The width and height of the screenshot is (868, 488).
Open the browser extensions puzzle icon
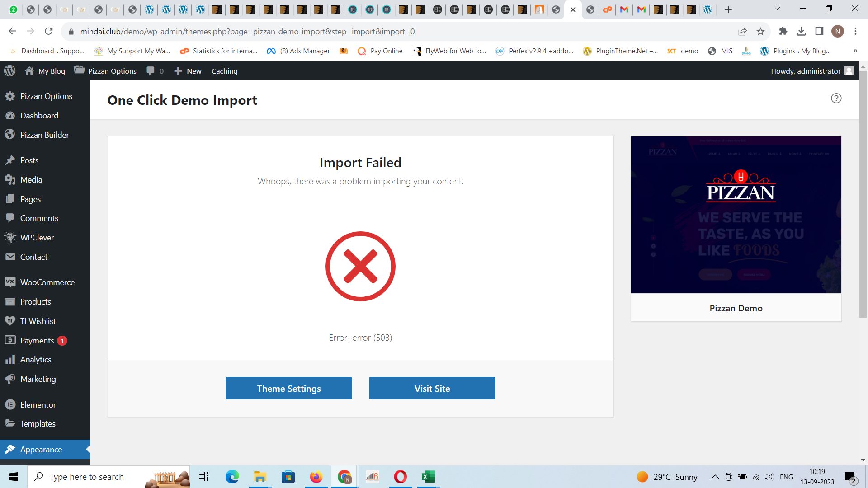click(x=783, y=31)
